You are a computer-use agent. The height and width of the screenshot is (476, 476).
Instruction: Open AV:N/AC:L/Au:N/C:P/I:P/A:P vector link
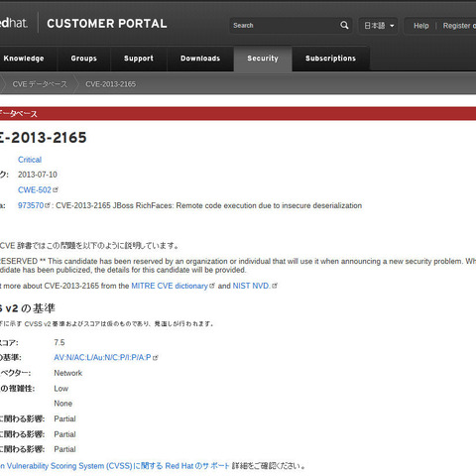102,358
